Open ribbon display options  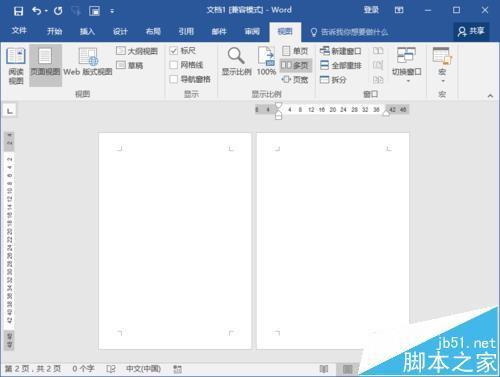(399, 10)
